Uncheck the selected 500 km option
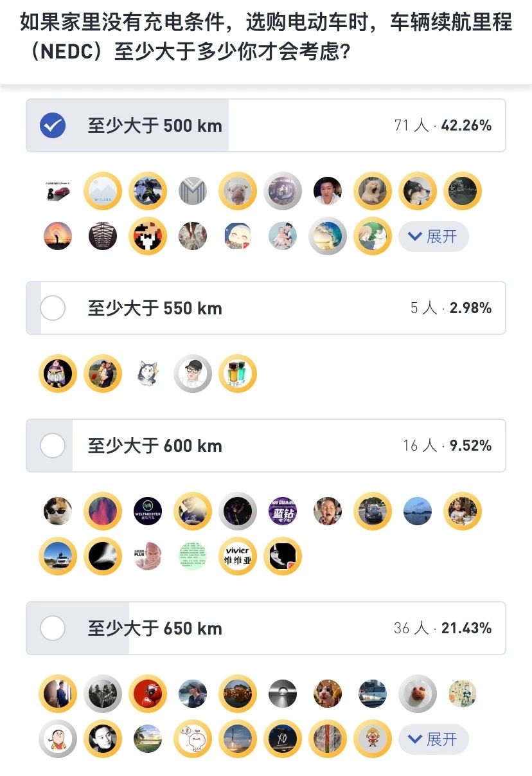 [x=53, y=125]
